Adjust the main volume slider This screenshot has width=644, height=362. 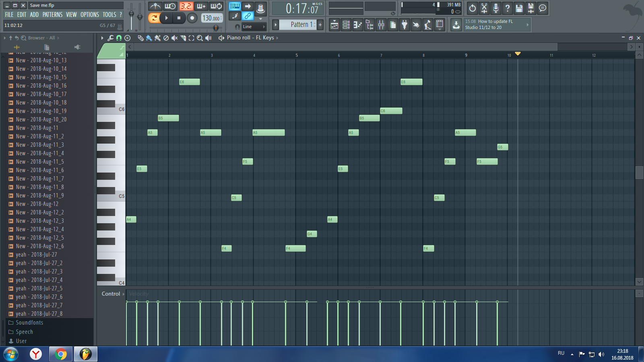click(x=131, y=14)
